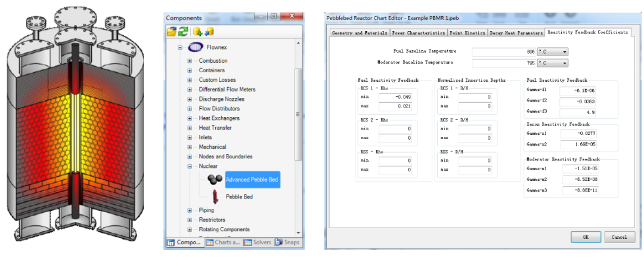Click the RCS 1 - Rho max field
The image size is (644, 258).
point(395,106)
